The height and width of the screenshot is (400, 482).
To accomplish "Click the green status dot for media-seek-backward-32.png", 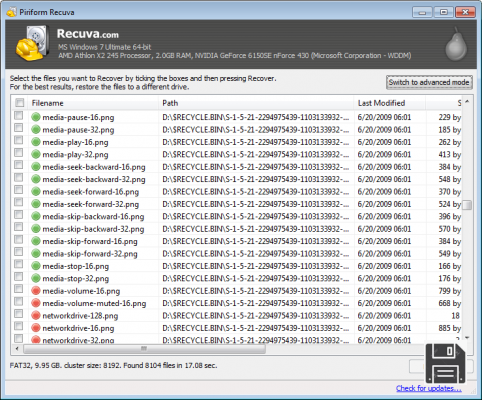I will click(x=36, y=179).
